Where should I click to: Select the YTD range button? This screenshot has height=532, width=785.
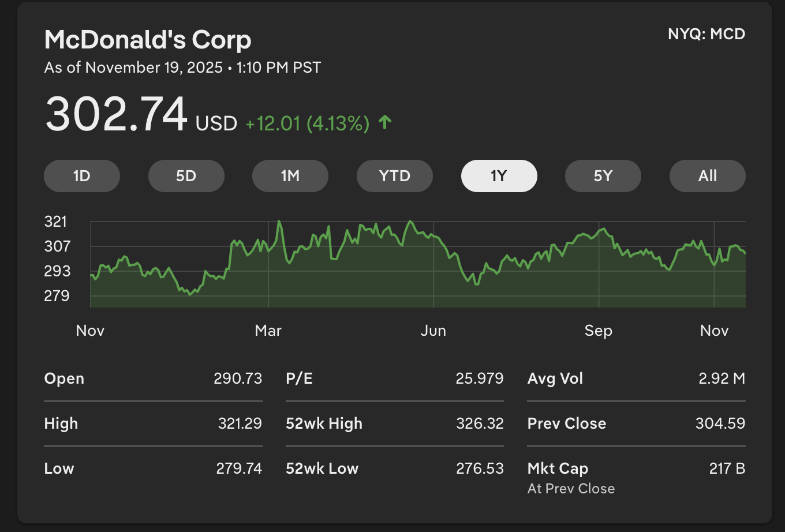click(x=395, y=176)
